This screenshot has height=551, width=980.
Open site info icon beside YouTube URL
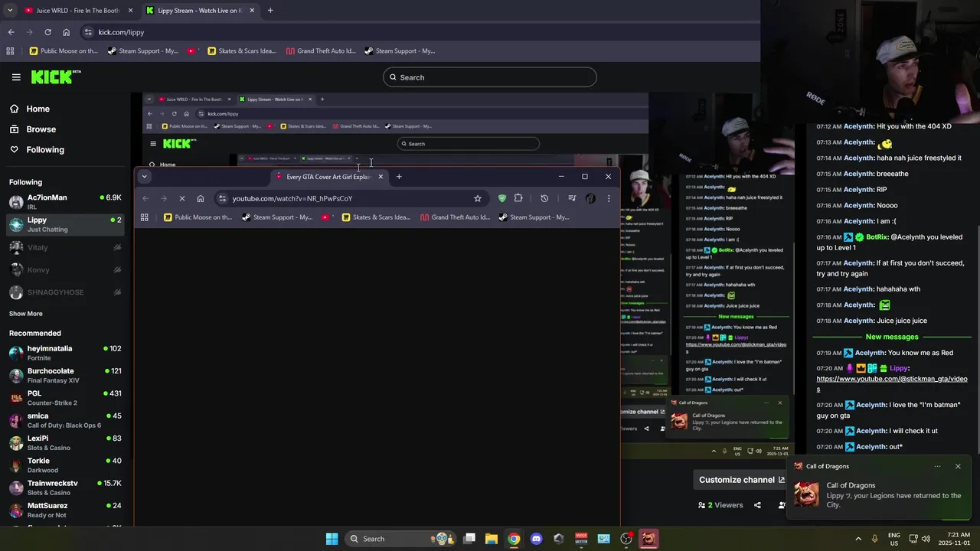click(x=223, y=198)
